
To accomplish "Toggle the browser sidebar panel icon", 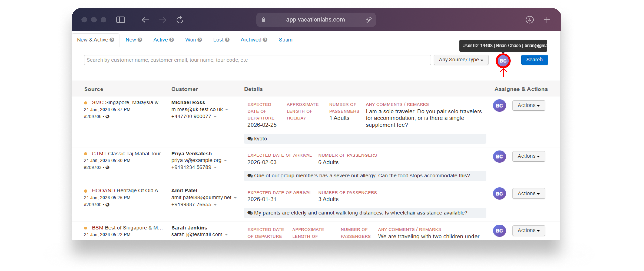I will pos(120,20).
